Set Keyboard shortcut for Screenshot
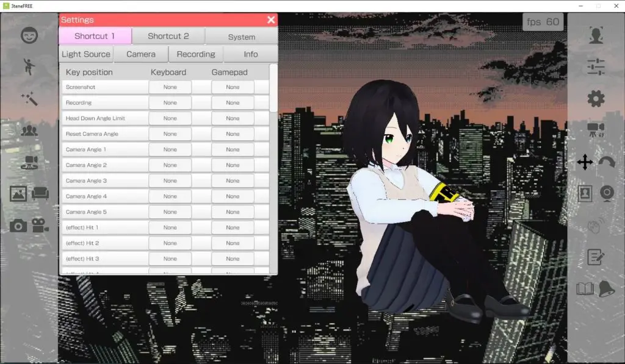The height and width of the screenshot is (364, 625). point(170,87)
